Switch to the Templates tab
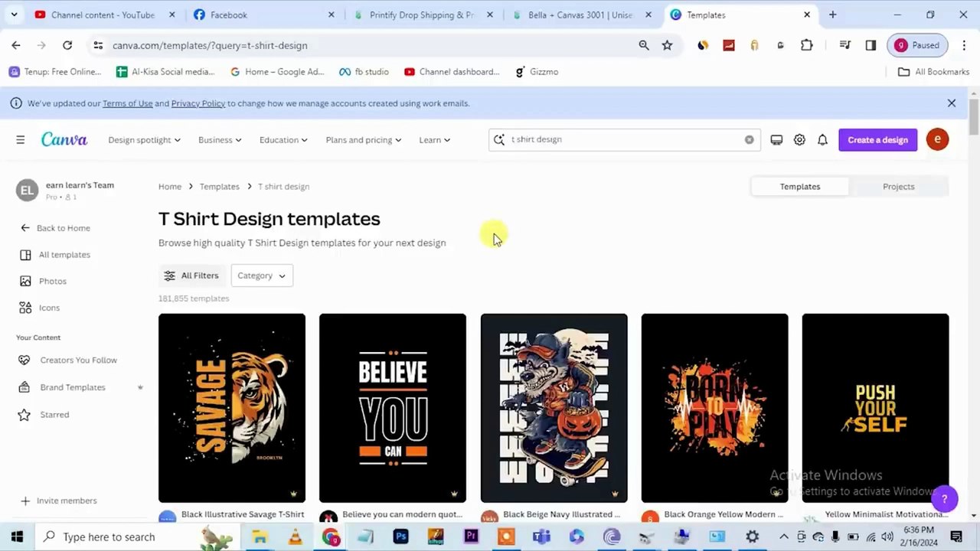The image size is (980, 551). 800,187
